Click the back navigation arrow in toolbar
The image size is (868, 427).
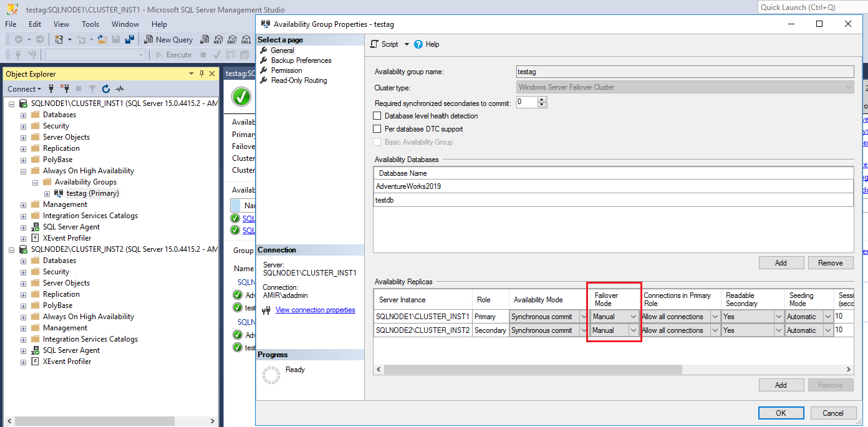pos(19,39)
